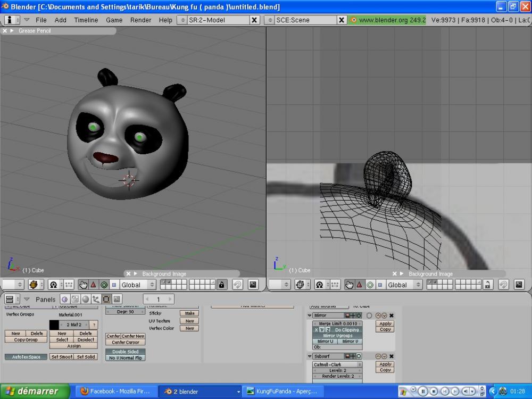Toggle the layer lock in left viewport
532x399 pixels.
(221, 285)
